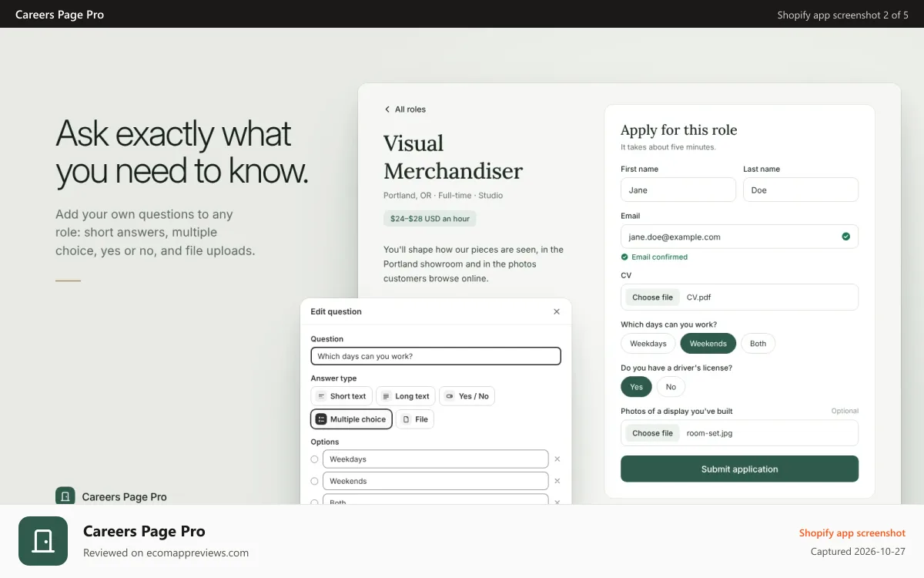Click the Edit question dialog title
This screenshot has height=578, width=924.
336,311
